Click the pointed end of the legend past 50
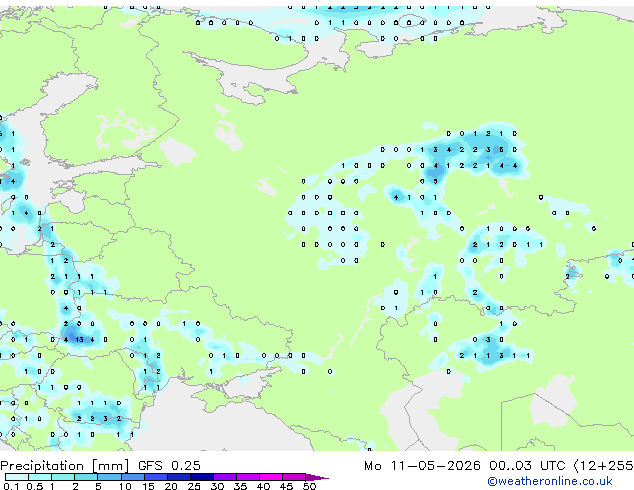The image size is (634, 490). tap(317, 477)
